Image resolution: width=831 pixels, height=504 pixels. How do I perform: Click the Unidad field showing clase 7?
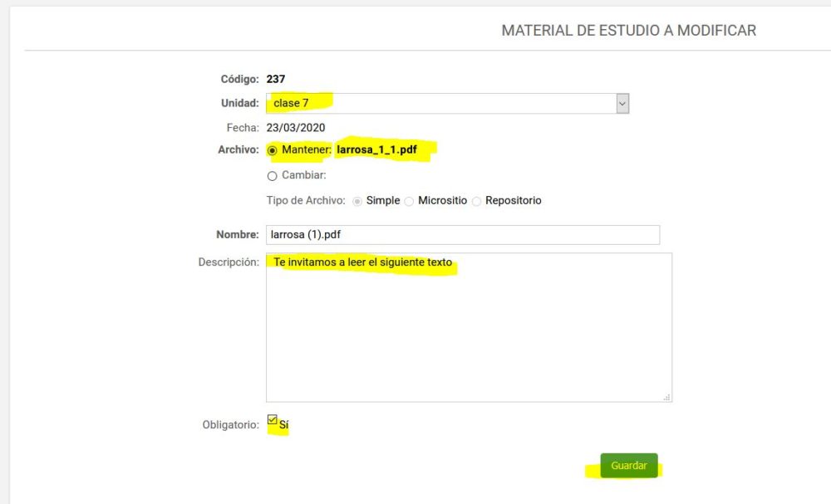[x=440, y=103]
